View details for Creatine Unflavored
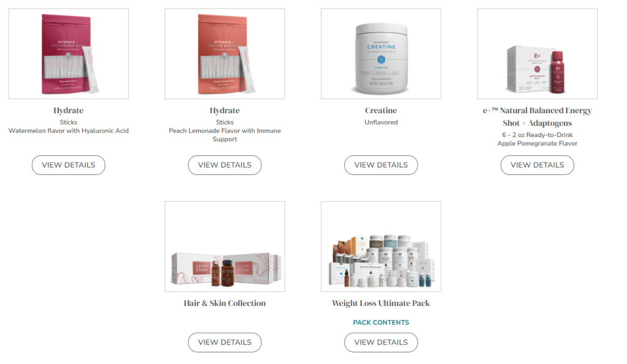 [x=381, y=165]
